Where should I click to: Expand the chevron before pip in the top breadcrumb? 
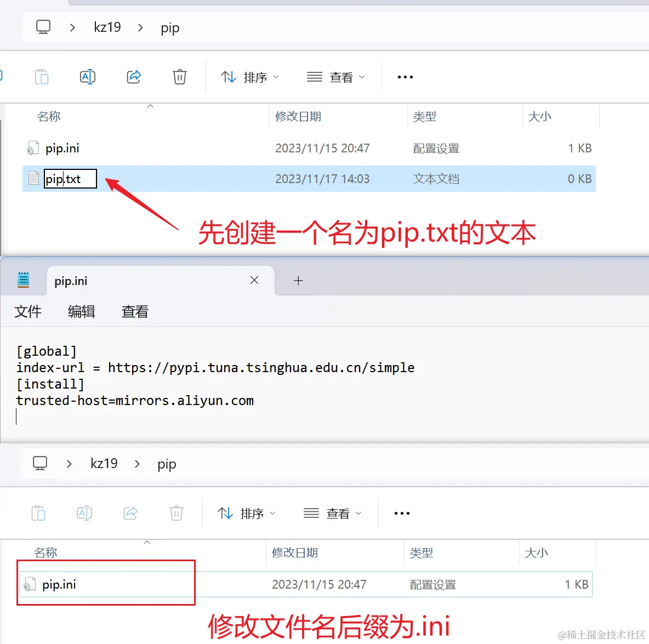pyautogui.click(x=140, y=28)
